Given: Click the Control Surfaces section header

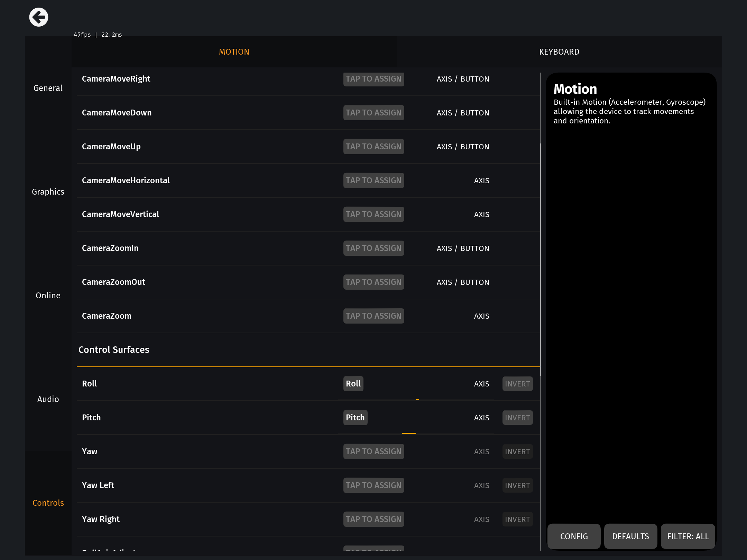Looking at the screenshot, I should (114, 350).
